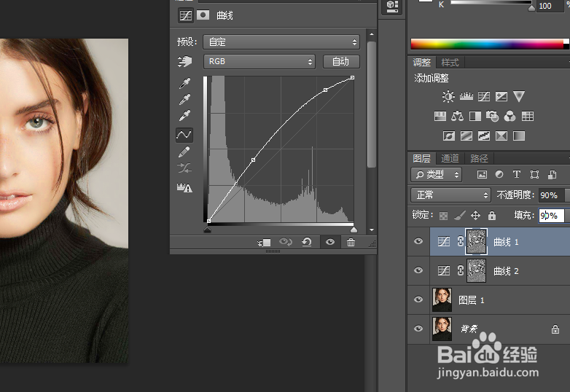The image size is (570, 392).
Task: Toggle lock image pixels brush icon
Action: (x=460, y=216)
